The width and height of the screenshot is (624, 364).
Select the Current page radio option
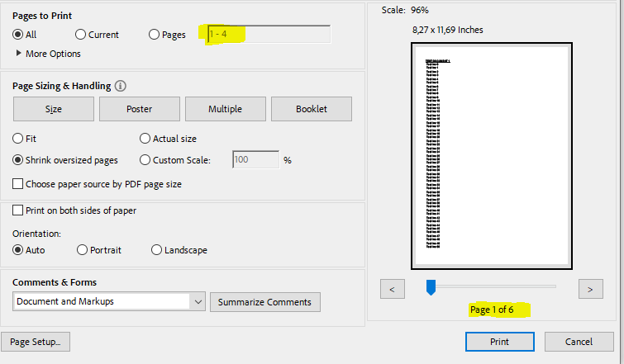80,35
